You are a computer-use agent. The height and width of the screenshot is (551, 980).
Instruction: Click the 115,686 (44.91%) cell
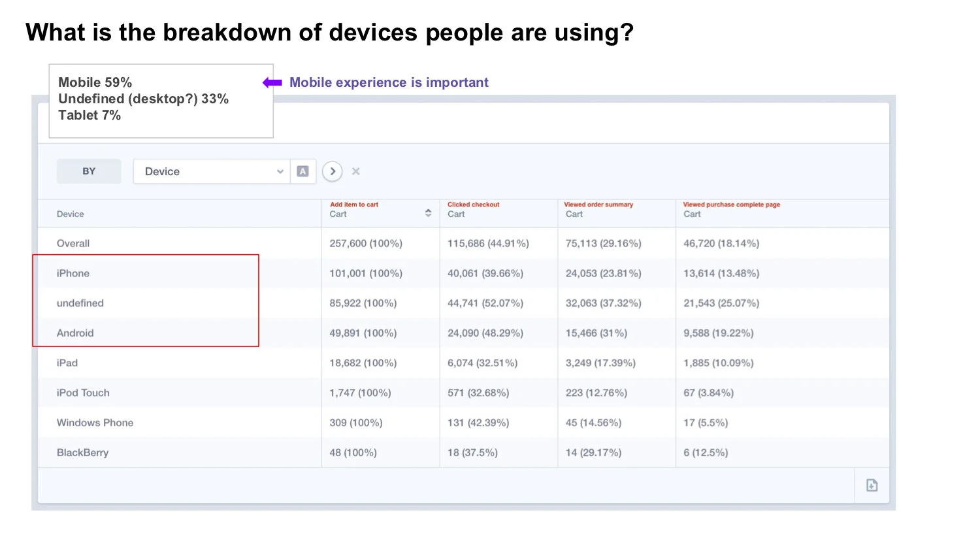point(488,243)
